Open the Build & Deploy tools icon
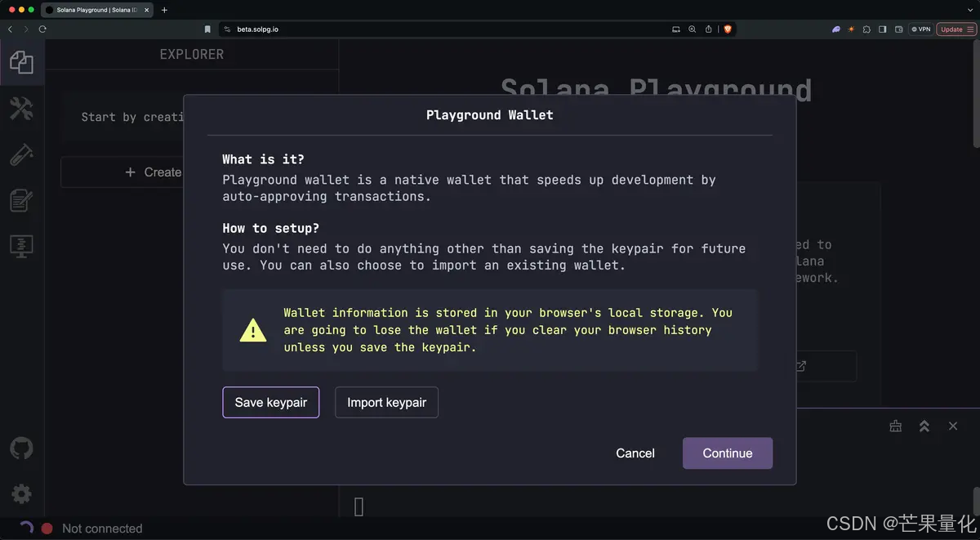The width and height of the screenshot is (980, 540). point(21,109)
